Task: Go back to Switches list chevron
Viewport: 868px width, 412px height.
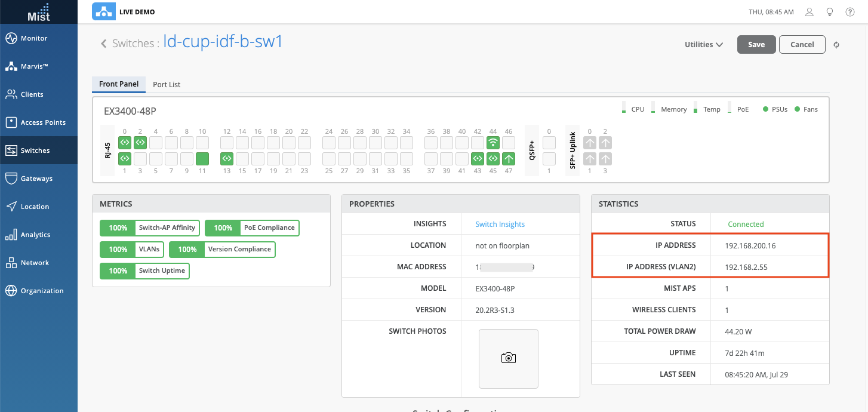Action: pos(103,44)
